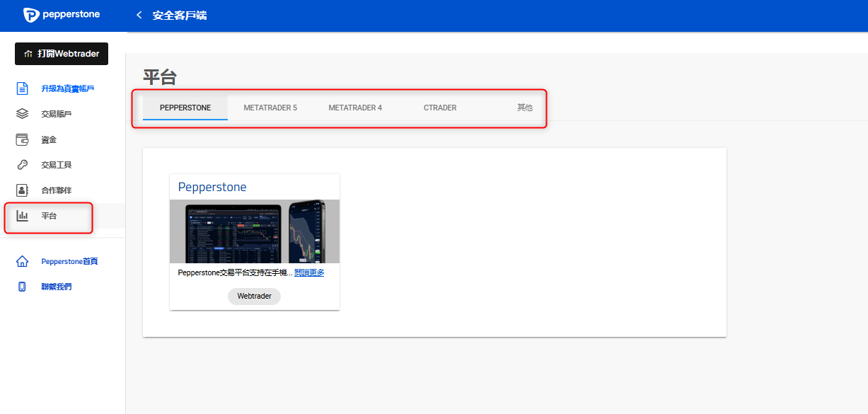
Task: Click the contact icon for 合作夥伴
Action: pyautogui.click(x=23, y=190)
